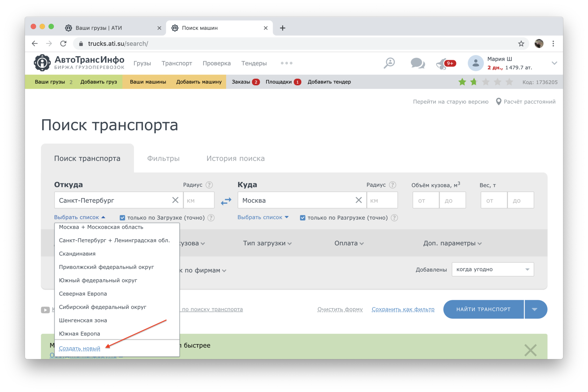Screen dimensions: 588x392
Task: Open a new browser tab
Action: click(283, 28)
